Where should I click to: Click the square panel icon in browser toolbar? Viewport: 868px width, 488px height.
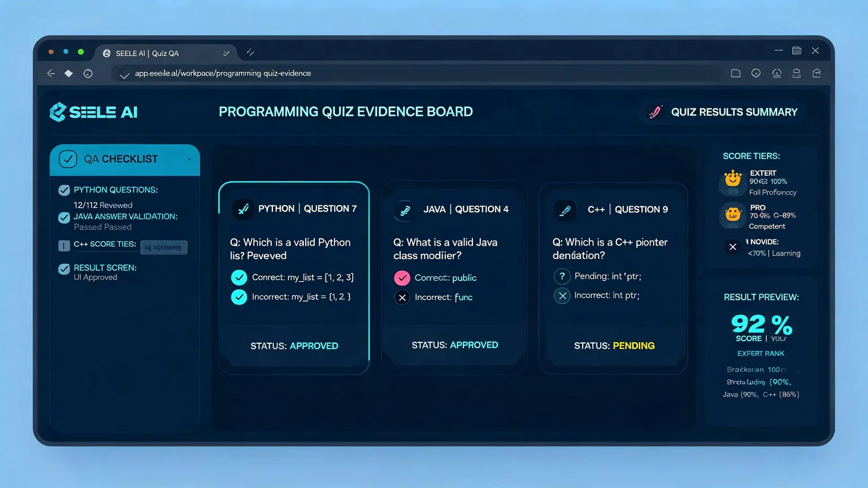[x=736, y=73]
